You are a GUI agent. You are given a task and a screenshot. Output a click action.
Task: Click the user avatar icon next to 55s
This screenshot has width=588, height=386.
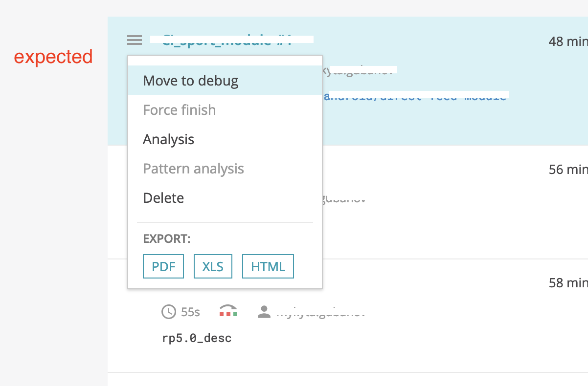pos(263,312)
